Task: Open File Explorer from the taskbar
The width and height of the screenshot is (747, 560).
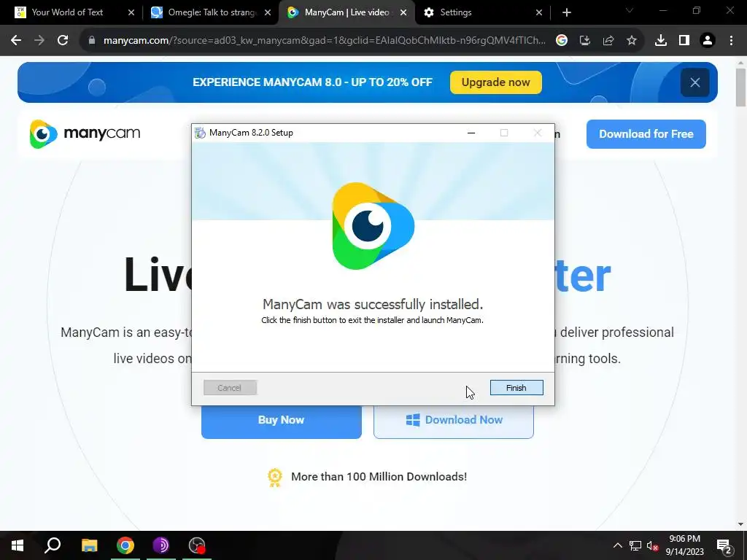Action: tap(89, 545)
